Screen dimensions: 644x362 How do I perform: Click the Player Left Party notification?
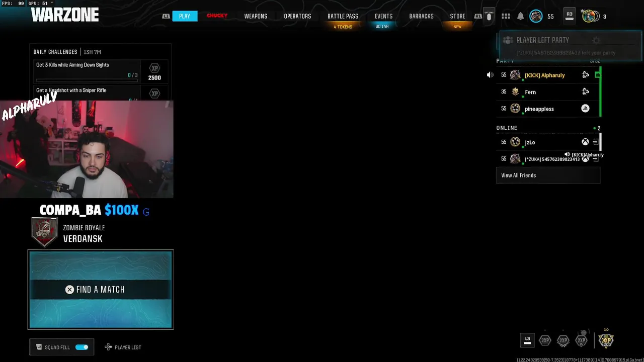[x=571, y=46]
